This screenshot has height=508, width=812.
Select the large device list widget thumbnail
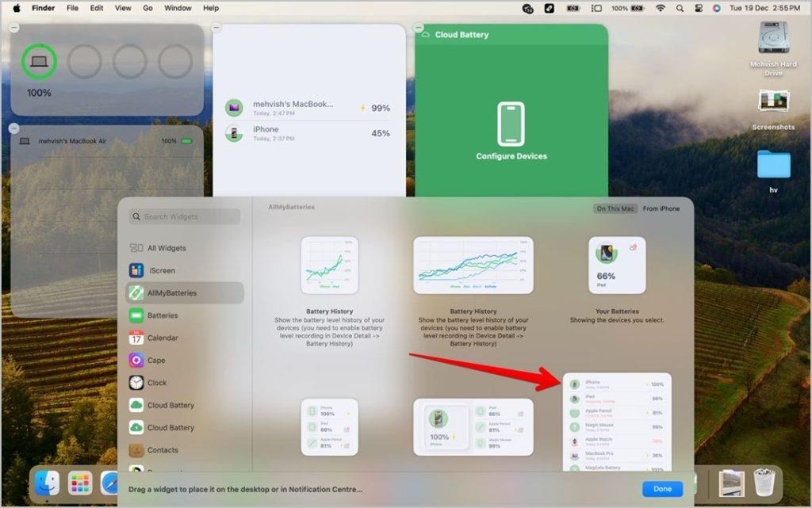617,422
